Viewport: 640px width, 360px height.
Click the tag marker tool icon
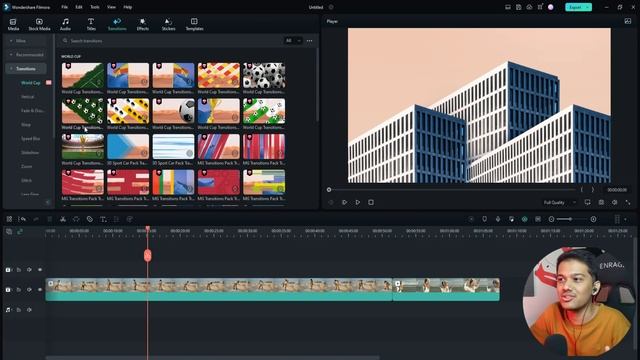pos(90,219)
